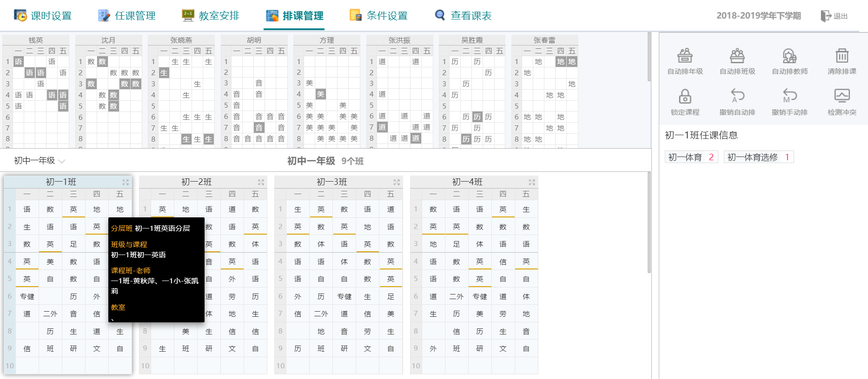
Task: Select the 初一体育 course tag
Action: click(691, 157)
